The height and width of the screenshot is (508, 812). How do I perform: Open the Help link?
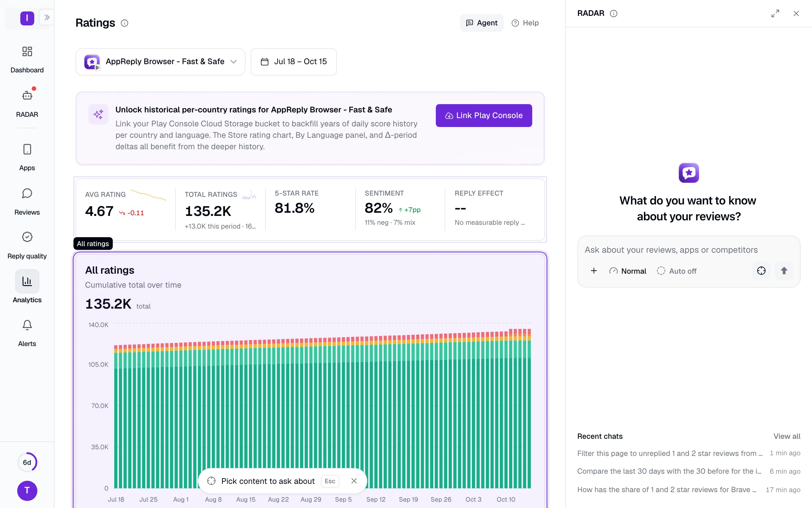click(525, 23)
